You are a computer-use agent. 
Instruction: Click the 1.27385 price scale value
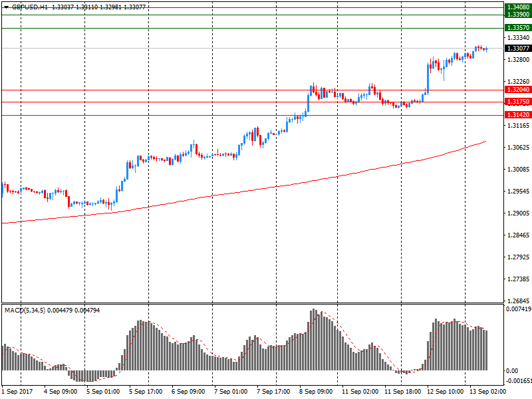click(518, 279)
